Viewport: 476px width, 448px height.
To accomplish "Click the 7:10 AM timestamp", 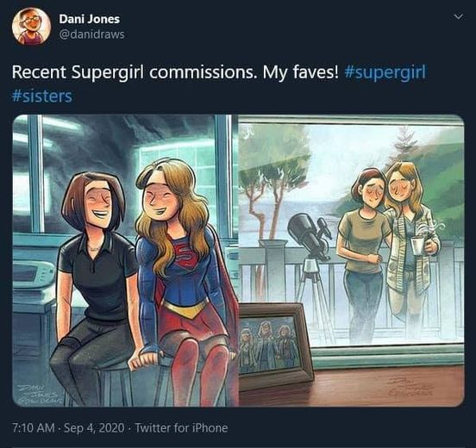I will point(34,428).
